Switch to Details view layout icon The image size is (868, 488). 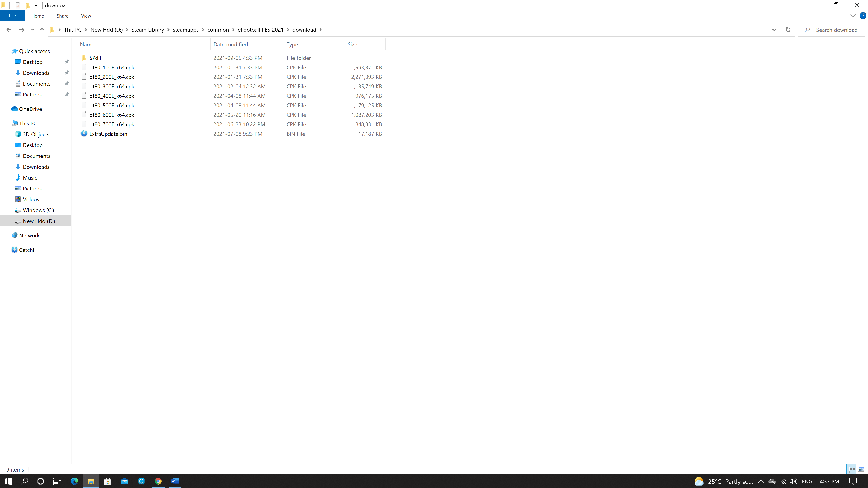click(851, 469)
